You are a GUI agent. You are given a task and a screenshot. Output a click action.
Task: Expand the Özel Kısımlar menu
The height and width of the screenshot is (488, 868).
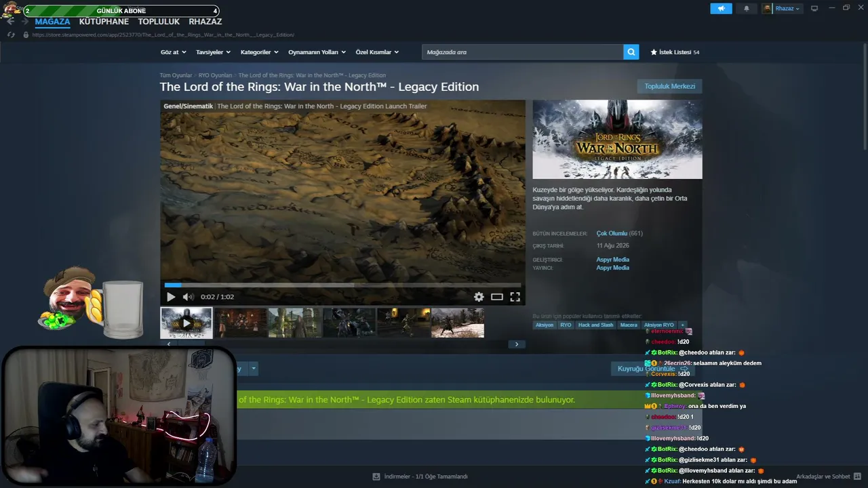[x=377, y=52]
